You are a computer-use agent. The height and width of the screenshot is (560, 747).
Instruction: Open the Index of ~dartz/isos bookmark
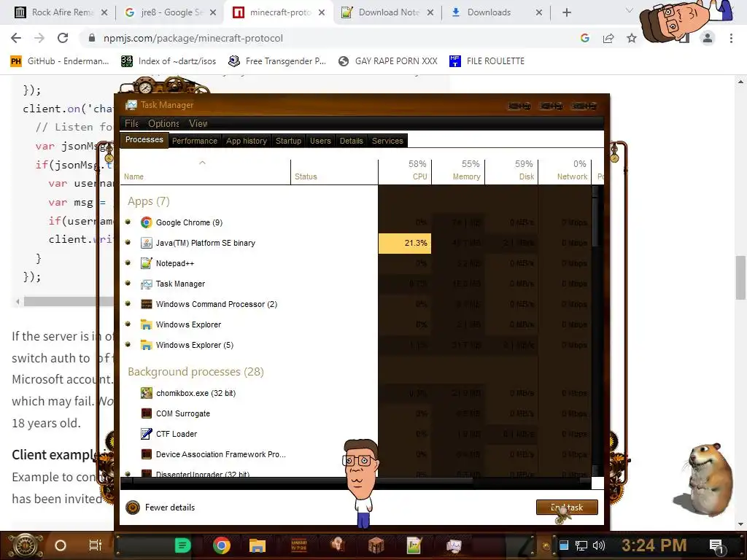tap(169, 61)
